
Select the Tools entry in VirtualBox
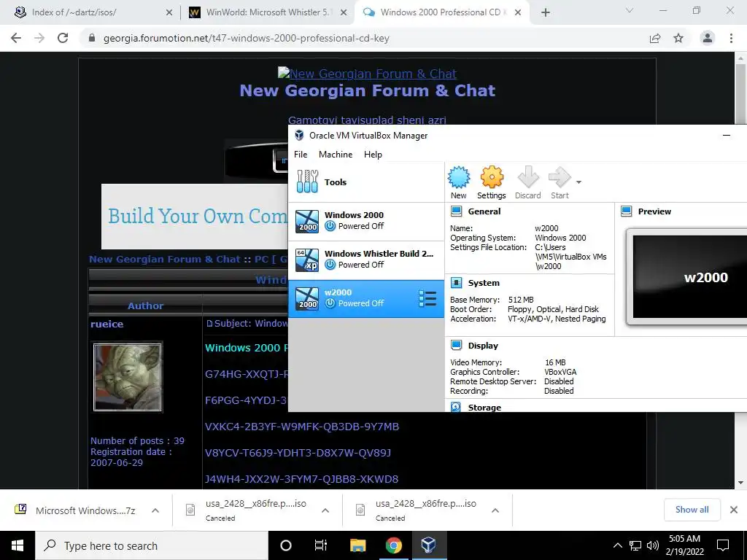pos(366,182)
